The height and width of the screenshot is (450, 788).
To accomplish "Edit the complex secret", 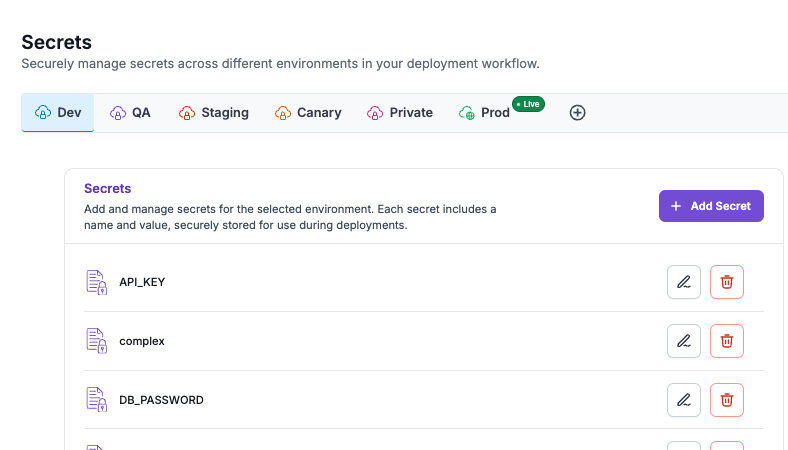I will (683, 341).
